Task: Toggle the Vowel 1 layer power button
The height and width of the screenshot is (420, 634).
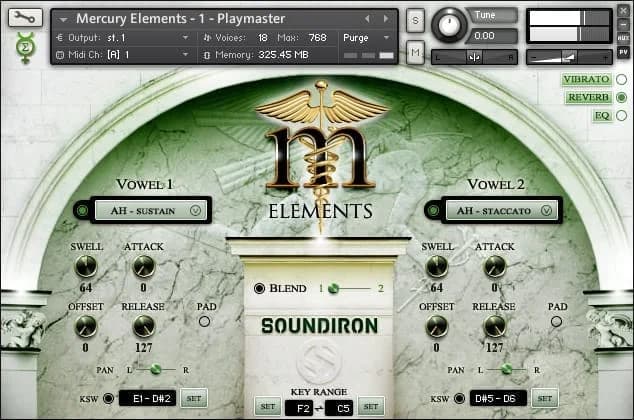Action: tap(82, 211)
